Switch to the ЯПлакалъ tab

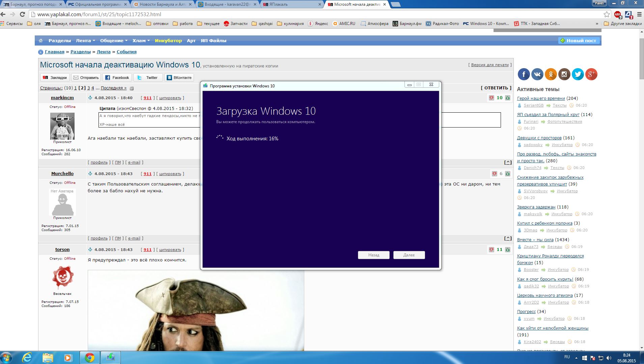tap(292, 4)
